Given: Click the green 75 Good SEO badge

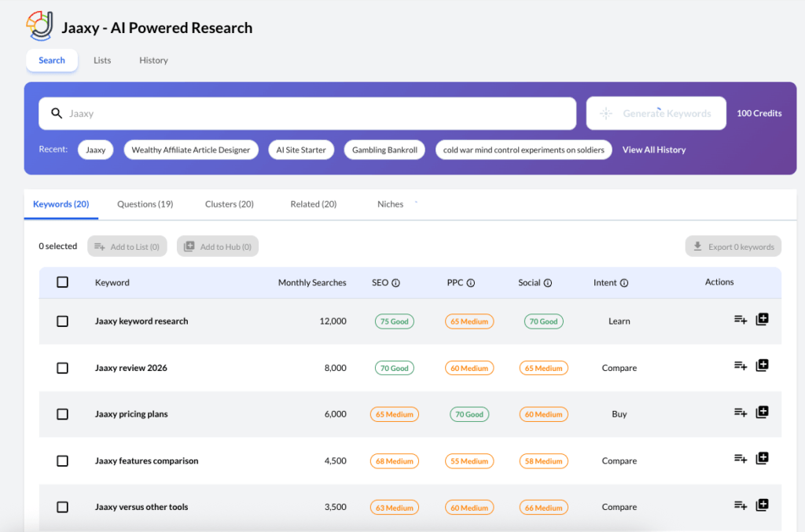Looking at the screenshot, I should click(394, 321).
